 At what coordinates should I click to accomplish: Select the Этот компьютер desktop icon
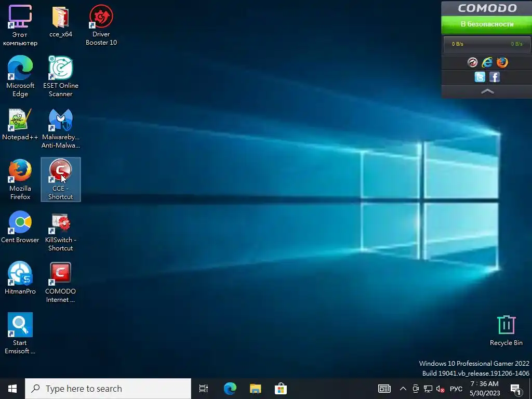[20, 25]
